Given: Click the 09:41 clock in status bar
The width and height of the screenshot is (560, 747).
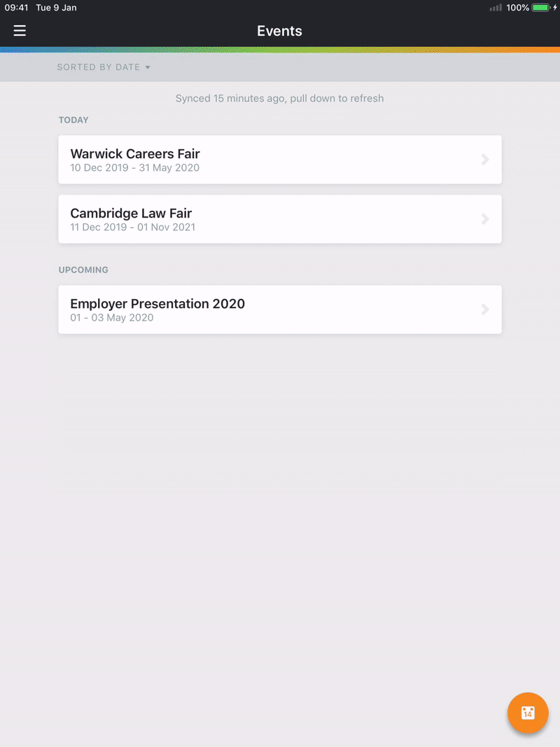Looking at the screenshot, I should pyautogui.click(x=16, y=8).
